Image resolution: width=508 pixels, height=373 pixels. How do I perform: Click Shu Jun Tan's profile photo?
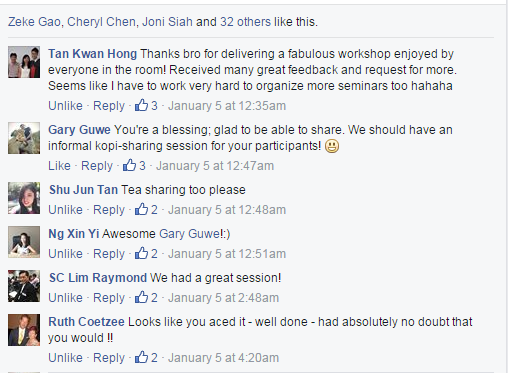(x=24, y=198)
